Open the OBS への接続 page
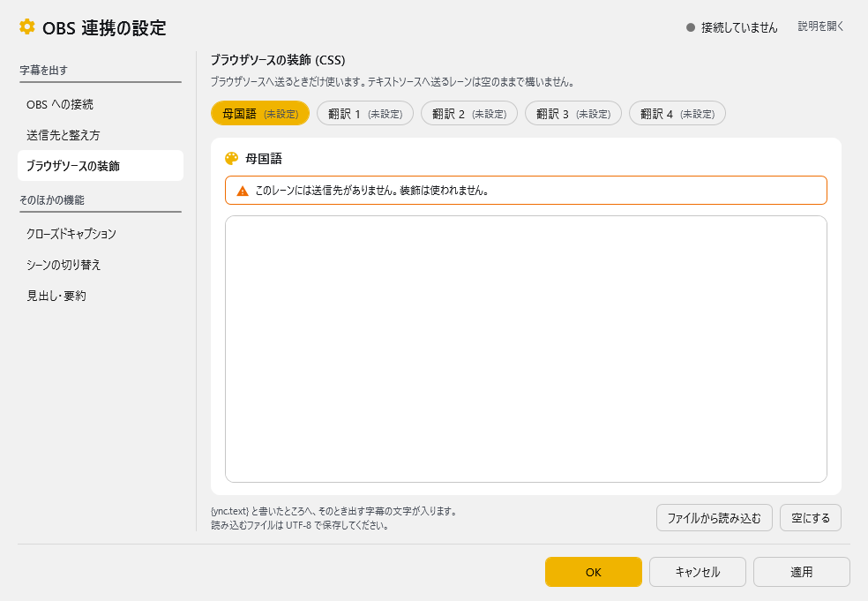Screen dimensions: 868x601 [x=101, y=104]
